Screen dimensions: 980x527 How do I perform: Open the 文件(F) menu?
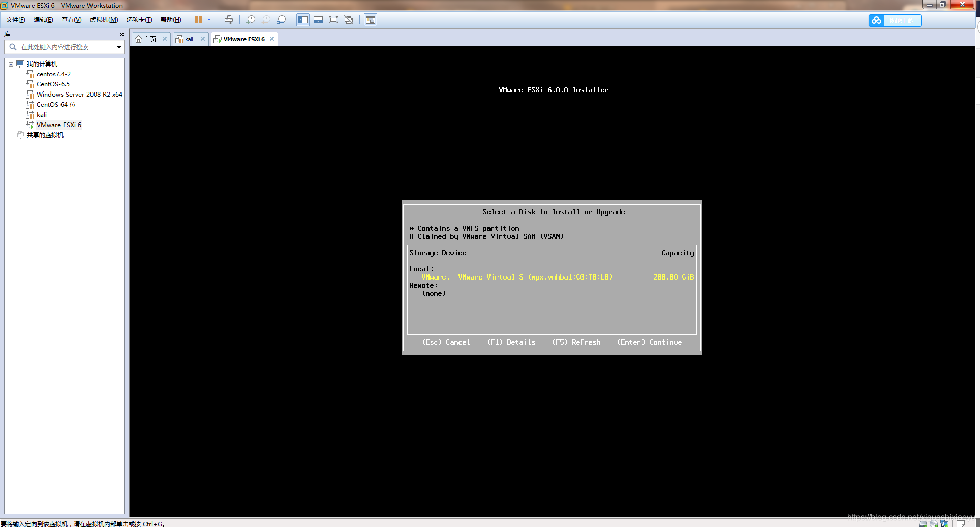tap(15, 20)
